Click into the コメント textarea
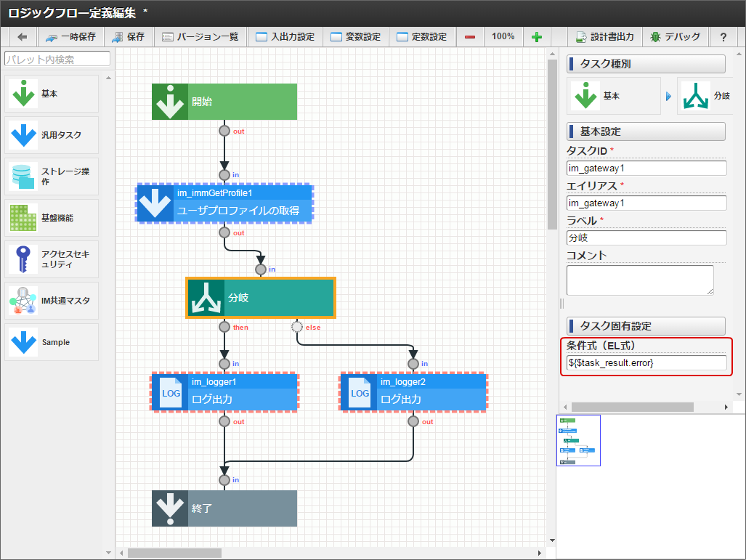The image size is (746, 560). click(640, 280)
